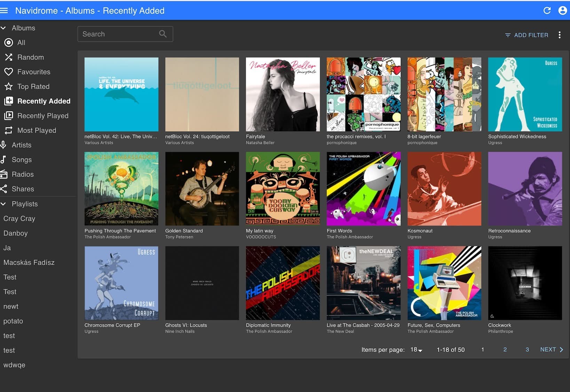The width and height of the screenshot is (570, 392).
Task: Collapse the Playlists section chevron
Action: (3, 204)
